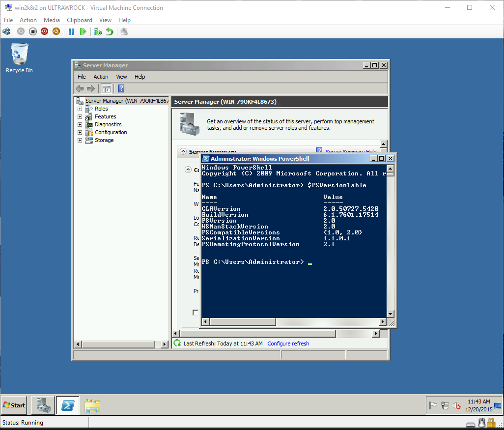Click the green Reset/Resume play icon

tap(83, 31)
